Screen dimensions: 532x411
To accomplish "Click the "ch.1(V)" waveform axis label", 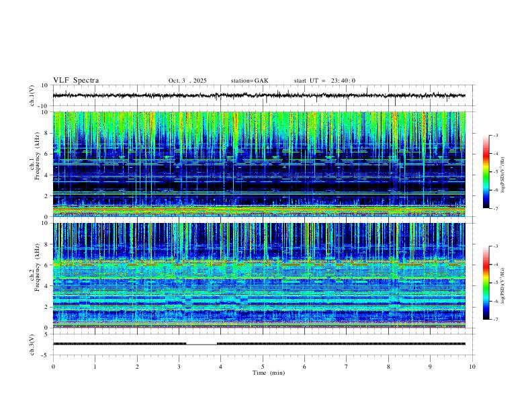I will (32, 95).
